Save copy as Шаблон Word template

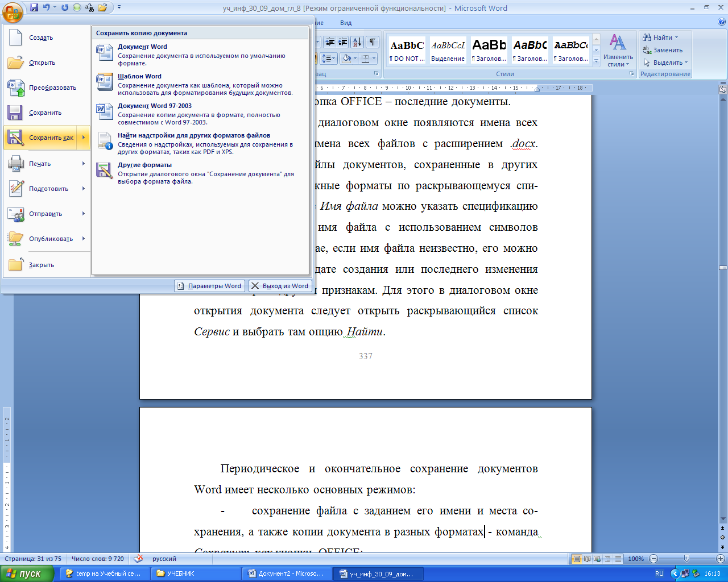coord(200,85)
